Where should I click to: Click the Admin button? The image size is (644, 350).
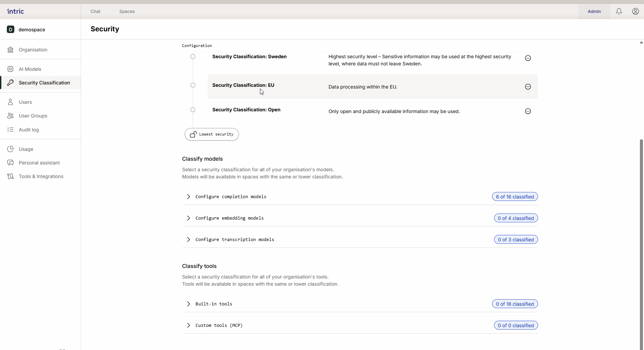tap(594, 12)
